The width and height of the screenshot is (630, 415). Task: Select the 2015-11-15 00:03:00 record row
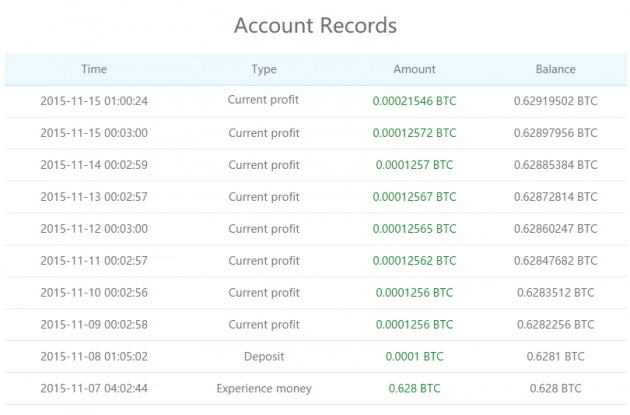(x=315, y=133)
